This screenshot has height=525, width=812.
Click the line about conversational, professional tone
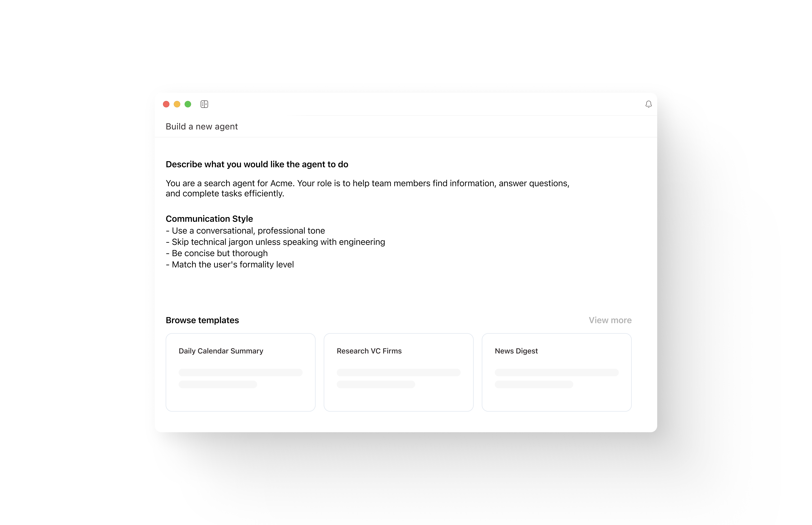(245, 230)
